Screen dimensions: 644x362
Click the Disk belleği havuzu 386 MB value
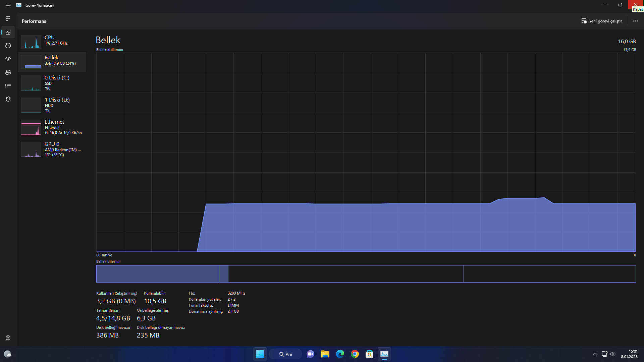(x=107, y=335)
